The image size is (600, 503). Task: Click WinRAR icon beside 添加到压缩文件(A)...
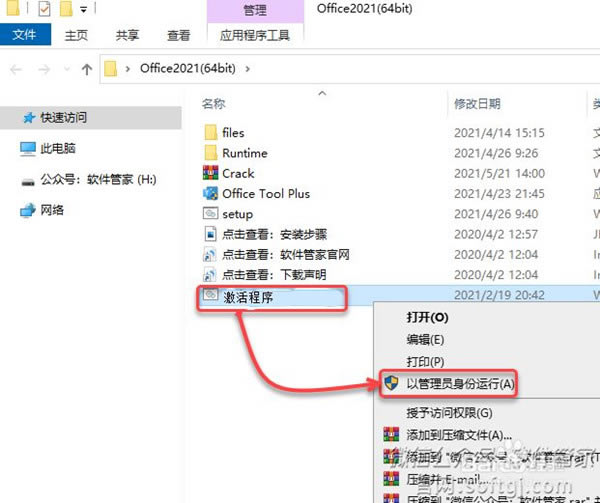[x=391, y=434]
